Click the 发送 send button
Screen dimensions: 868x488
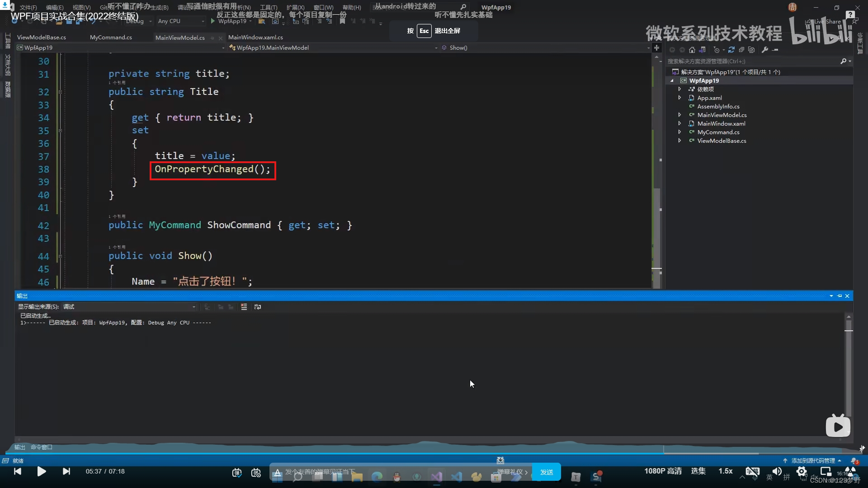(x=546, y=472)
